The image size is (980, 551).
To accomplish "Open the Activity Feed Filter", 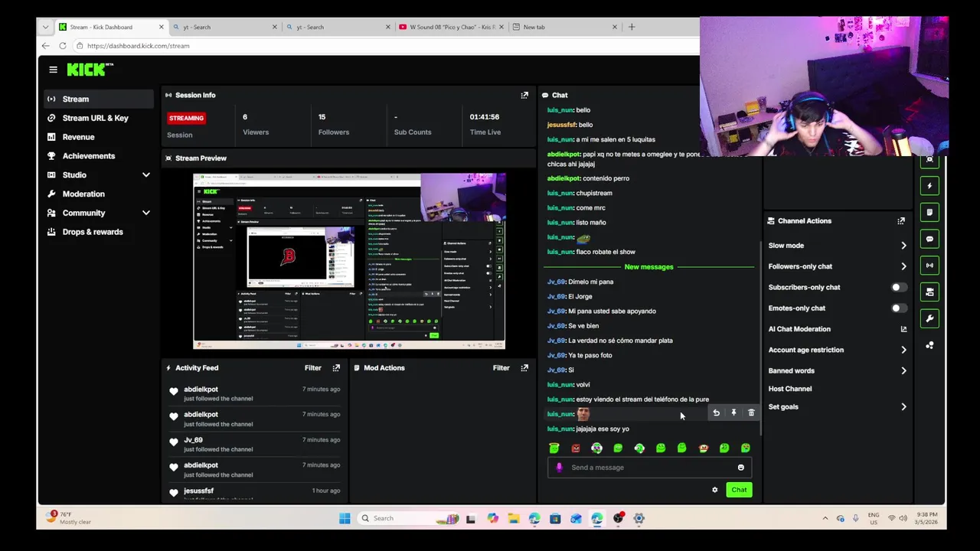I will [x=313, y=368].
